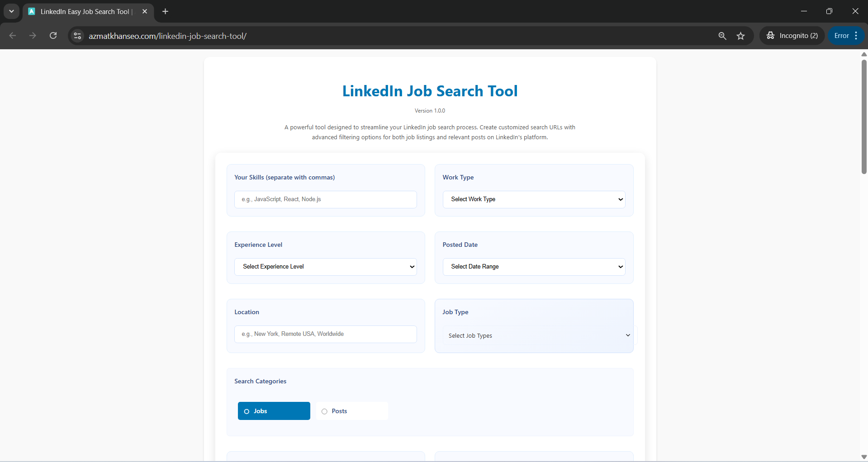Click the Experience Level label
This screenshot has height=462, width=868.
coord(258,245)
